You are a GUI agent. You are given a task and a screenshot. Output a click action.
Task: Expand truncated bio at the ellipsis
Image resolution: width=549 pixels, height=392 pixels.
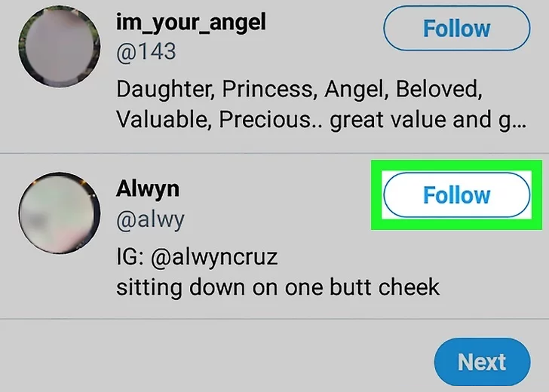point(519,122)
